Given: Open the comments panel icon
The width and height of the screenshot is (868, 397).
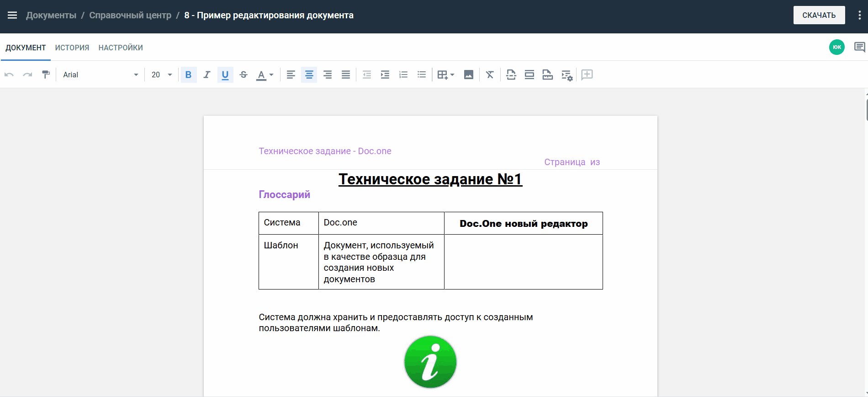Looking at the screenshot, I should 859,47.
